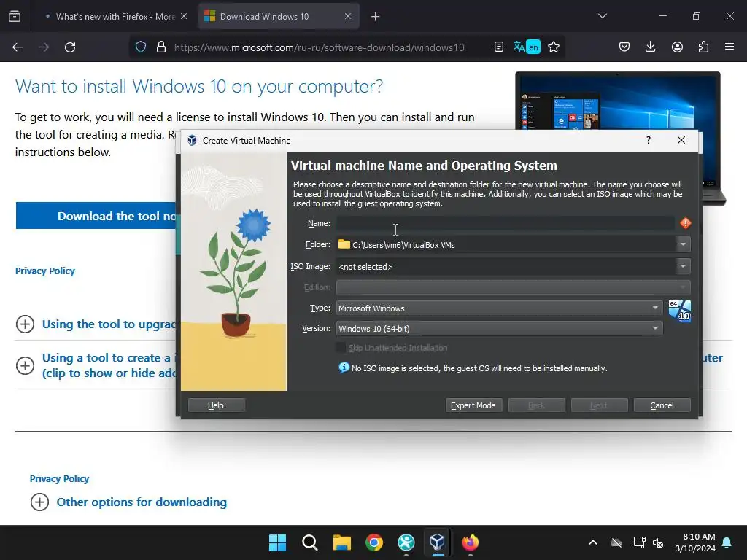Click VirtualBox icon on taskbar
Image resolution: width=747 pixels, height=560 pixels.
[x=438, y=542]
